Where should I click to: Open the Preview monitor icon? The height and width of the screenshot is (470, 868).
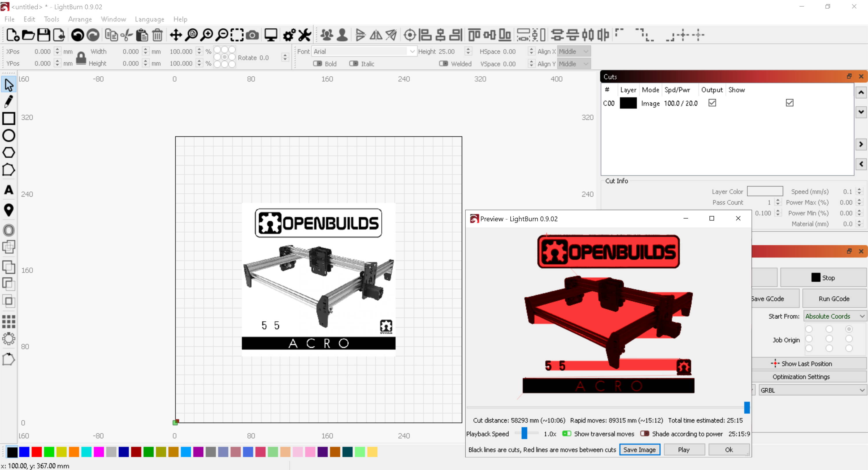(271, 35)
